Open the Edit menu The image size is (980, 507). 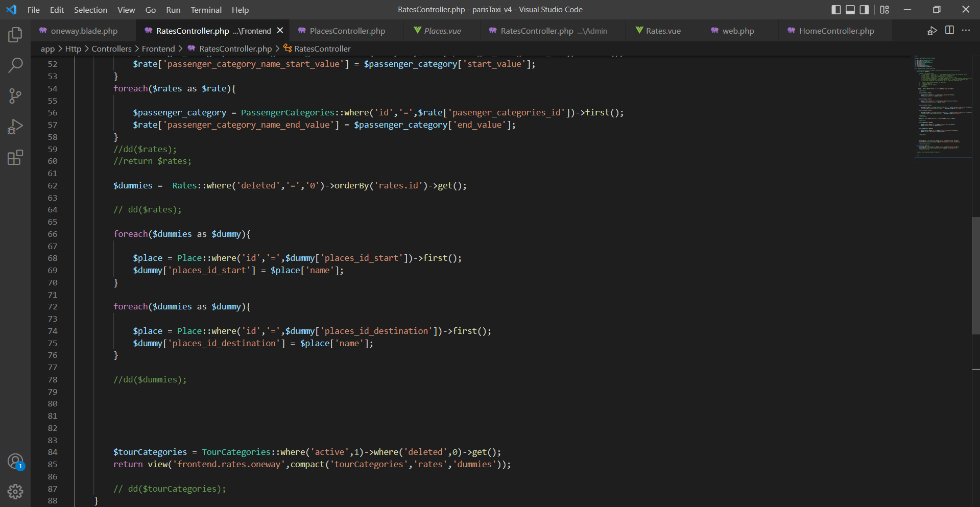pos(57,10)
